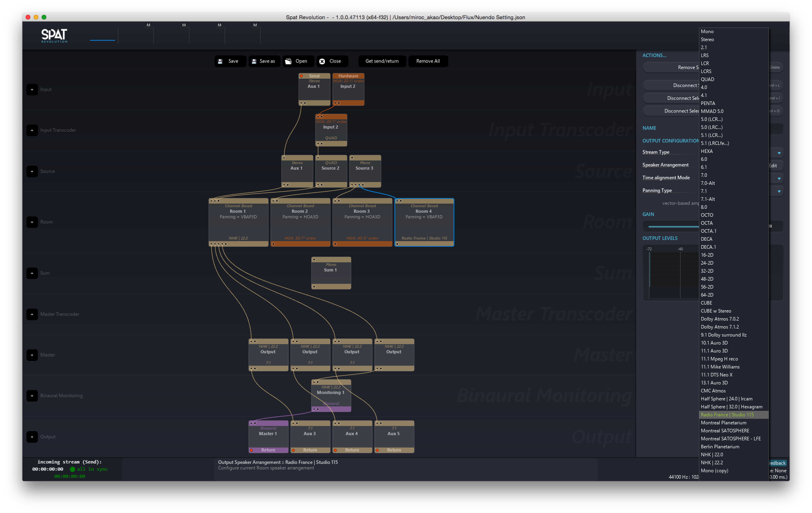This screenshot has width=812, height=513.
Task: Click the Close circle-x icon
Action: coord(322,61)
